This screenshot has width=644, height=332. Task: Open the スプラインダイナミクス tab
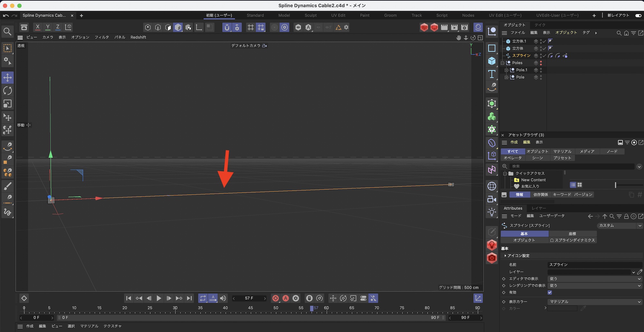pos(573,240)
